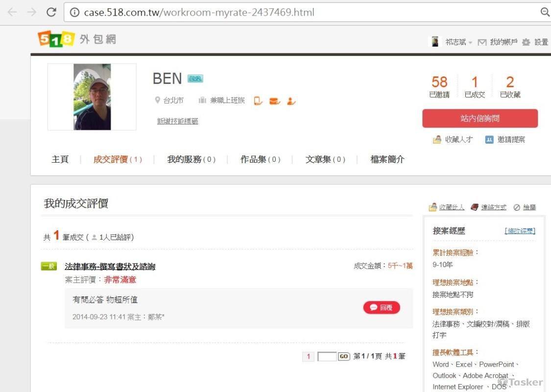Screen dimensions: 551x392
Task: Click the page number input box
Action: (327, 356)
